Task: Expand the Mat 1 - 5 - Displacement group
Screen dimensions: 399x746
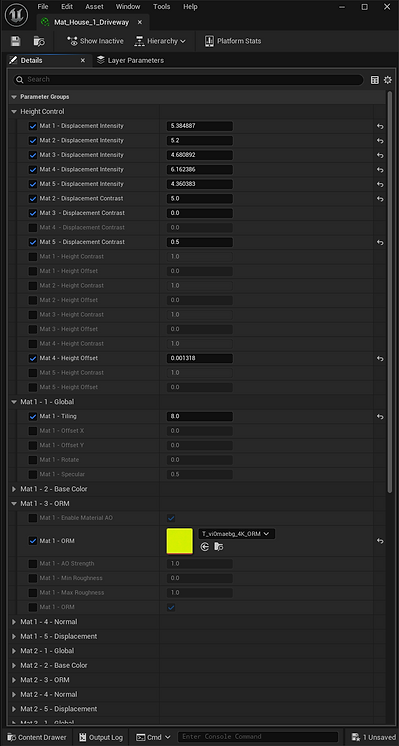Action: (14, 637)
